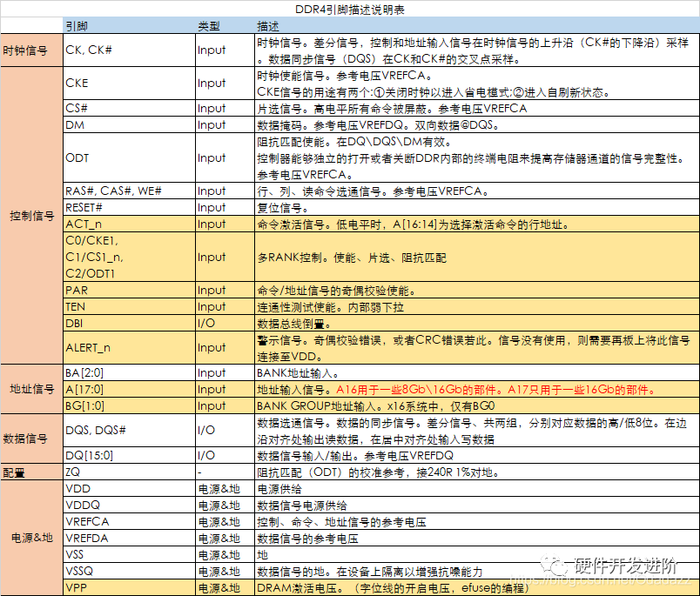Select the pin cell 'BA[2:0]'
The image size is (700, 596).
coord(130,373)
